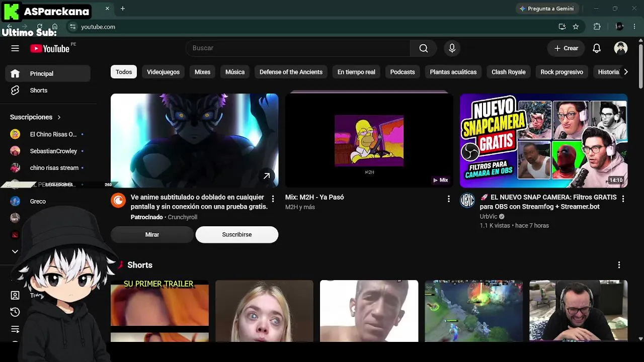Filter by Plantas acuáticas chip
This screenshot has width=644, height=362.
coord(453,72)
